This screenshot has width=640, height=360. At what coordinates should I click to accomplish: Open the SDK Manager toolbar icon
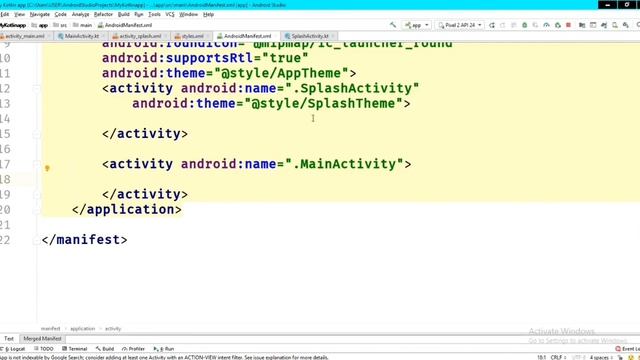(626, 25)
